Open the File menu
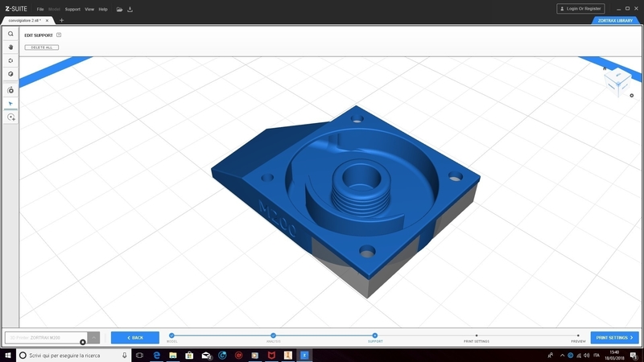 (x=40, y=9)
